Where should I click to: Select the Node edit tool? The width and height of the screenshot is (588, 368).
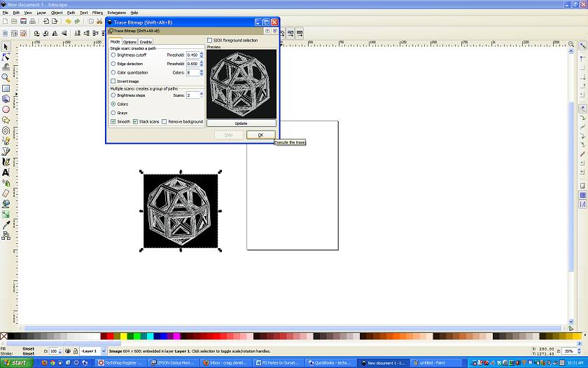(6, 57)
